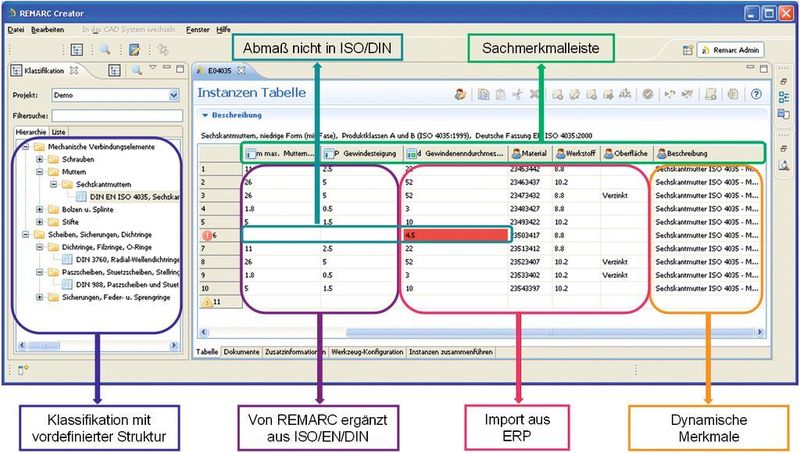Click the Filtersuche input field

coord(117,116)
